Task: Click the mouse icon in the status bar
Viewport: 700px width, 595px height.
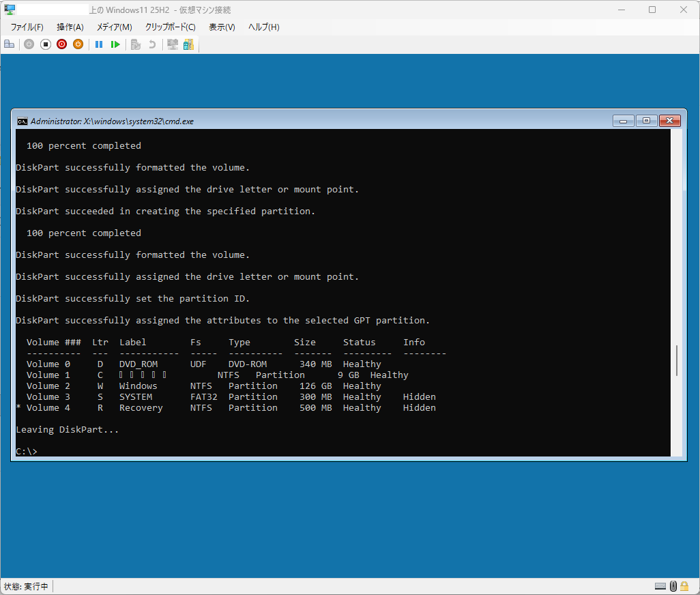Action: (673, 586)
